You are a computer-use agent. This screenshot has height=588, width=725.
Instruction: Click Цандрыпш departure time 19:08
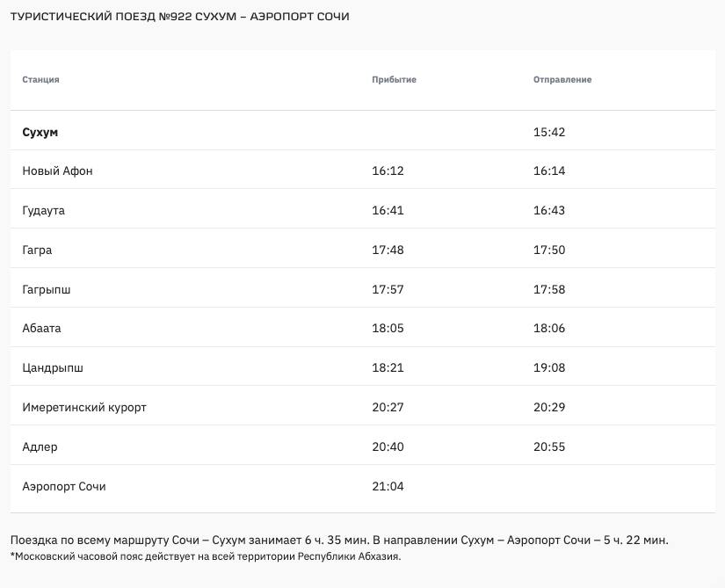pos(549,368)
